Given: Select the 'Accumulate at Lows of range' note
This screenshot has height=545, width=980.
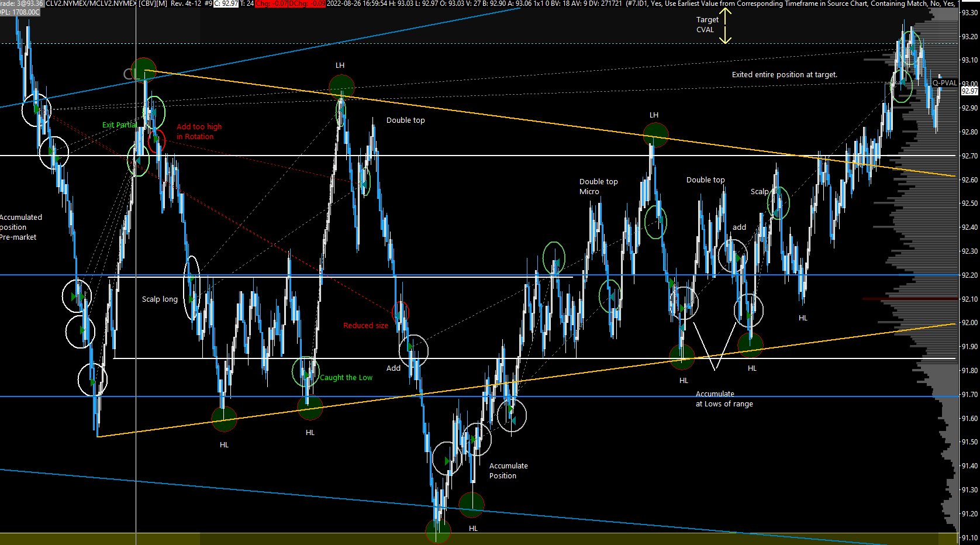Looking at the screenshot, I should 724,399.
